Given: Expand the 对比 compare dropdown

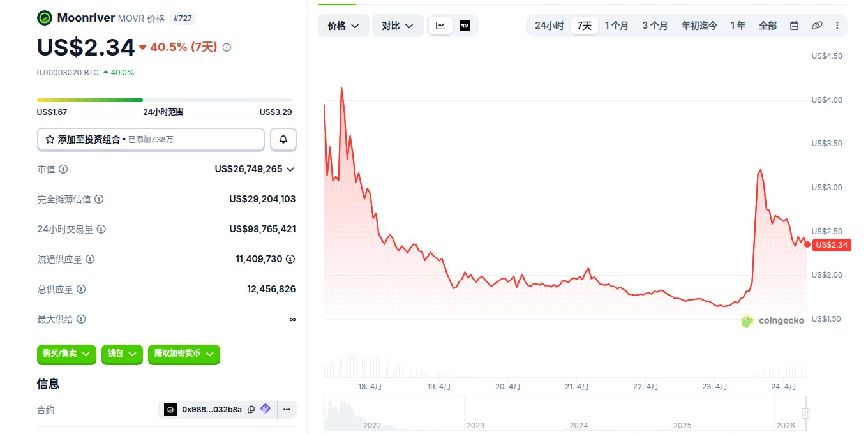Looking at the screenshot, I should tap(398, 26).
